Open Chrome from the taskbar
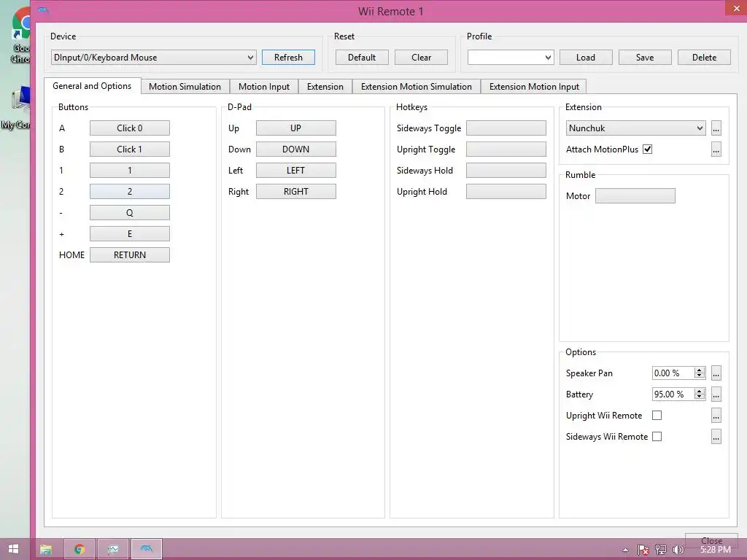This screenshot has width=747, height=560. [80, 550]
